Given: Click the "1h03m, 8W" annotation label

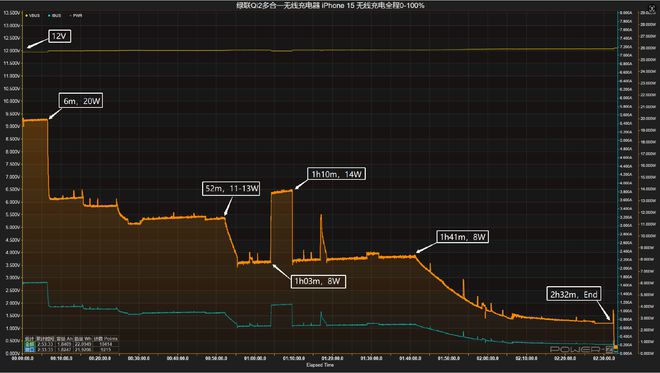Looking at the screenshot, I should (318, 281).
